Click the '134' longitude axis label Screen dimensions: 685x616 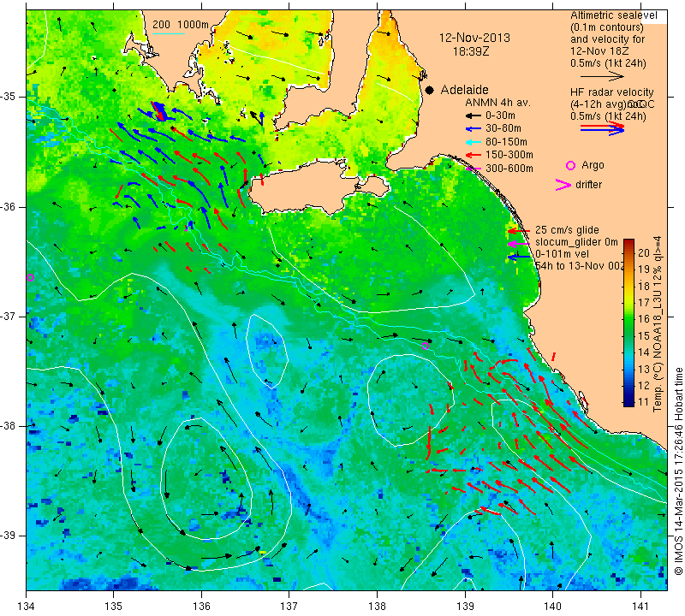(x=27, y=607)
